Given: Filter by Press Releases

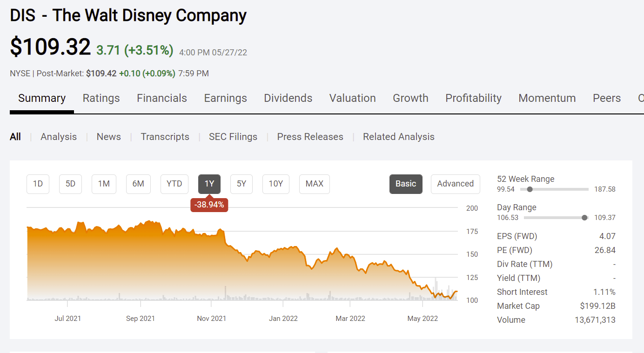Looking at the screenshot, I should click(x=310, y=137).
